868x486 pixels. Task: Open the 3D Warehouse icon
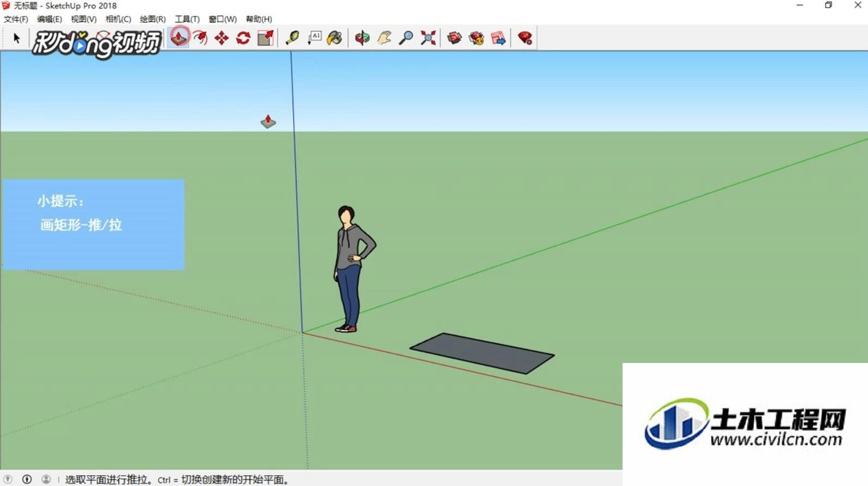tap(454, 38)
